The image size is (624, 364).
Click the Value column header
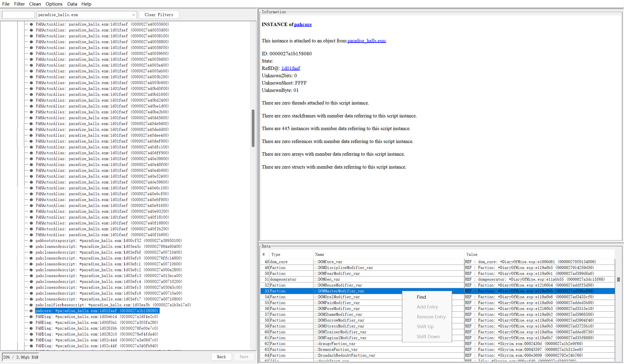pos(539,254)
